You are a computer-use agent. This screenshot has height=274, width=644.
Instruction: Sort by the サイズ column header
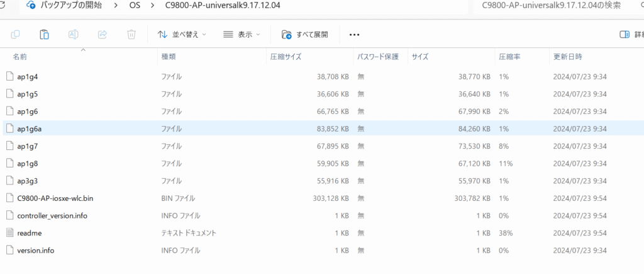[420, 57]
